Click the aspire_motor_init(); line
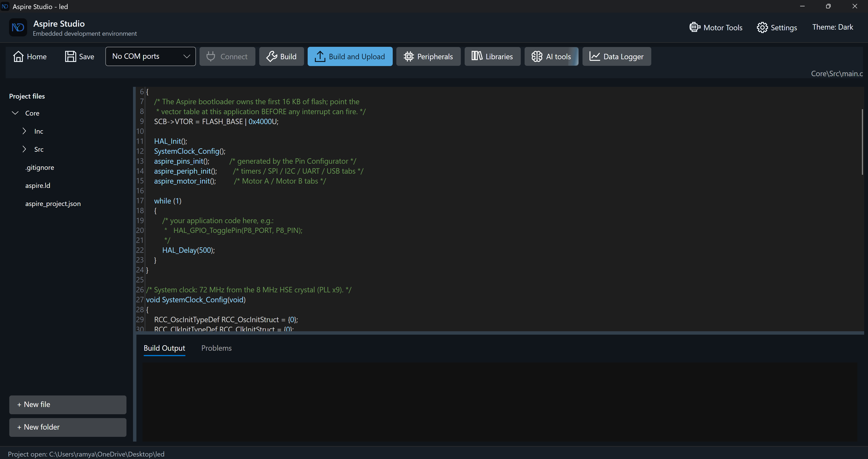The height and width of the screenshot is (459, 868). [x=185, y=181]
